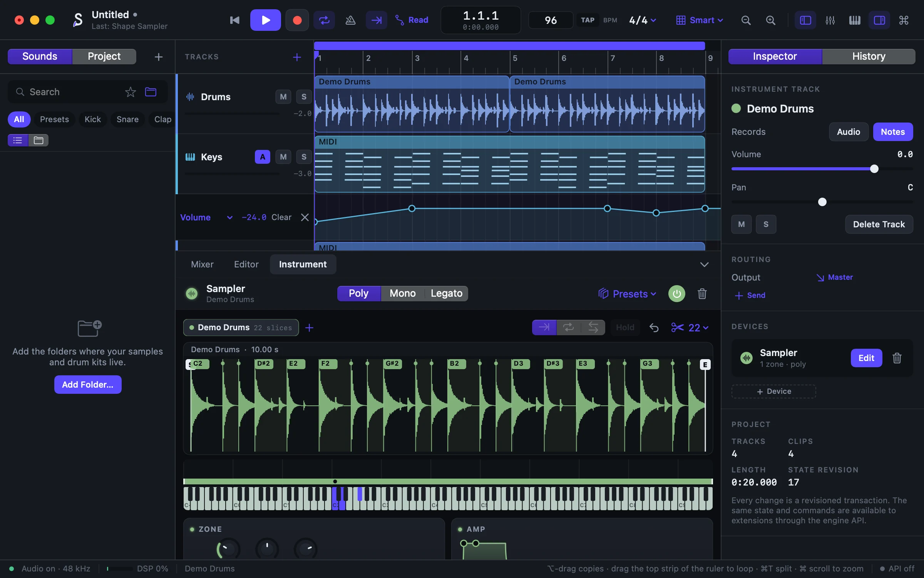Screen dimensions: 924x578
Task: Show the piano keyboard icon in the toolbar
Action: 855,20
